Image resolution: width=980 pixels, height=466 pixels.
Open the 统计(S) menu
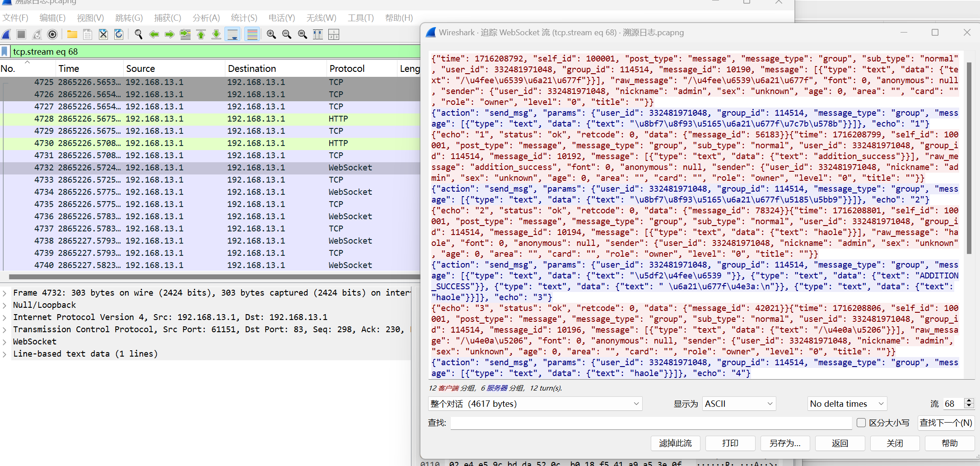point(244,18)
